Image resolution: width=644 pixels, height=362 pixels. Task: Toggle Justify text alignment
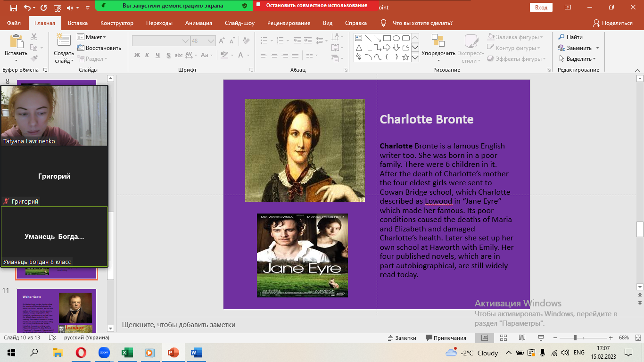pos(295,55)
